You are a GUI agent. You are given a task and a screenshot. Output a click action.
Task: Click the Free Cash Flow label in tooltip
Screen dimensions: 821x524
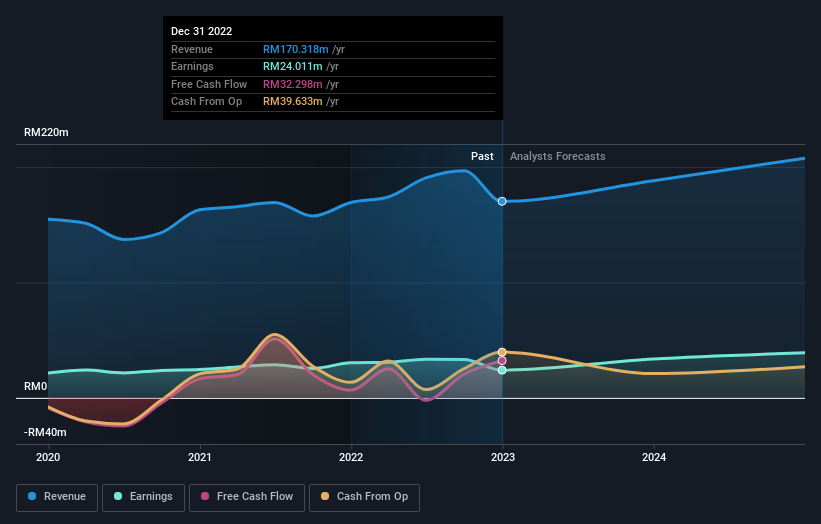(x=209, y=84)
